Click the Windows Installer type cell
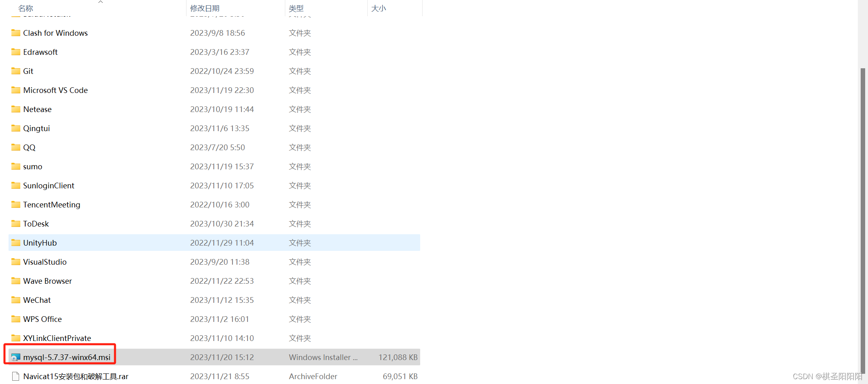This screenshot has width=868, height=384. point(323,357)
